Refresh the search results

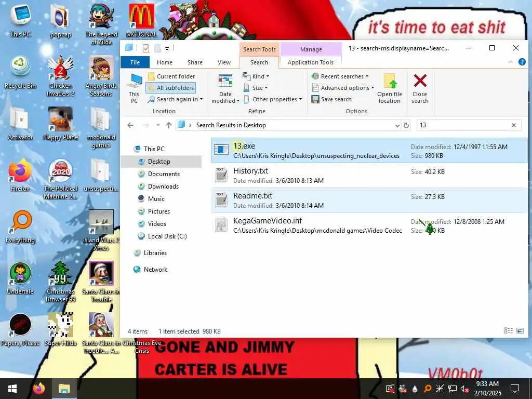pyautogui.click(x=406, y=125)
